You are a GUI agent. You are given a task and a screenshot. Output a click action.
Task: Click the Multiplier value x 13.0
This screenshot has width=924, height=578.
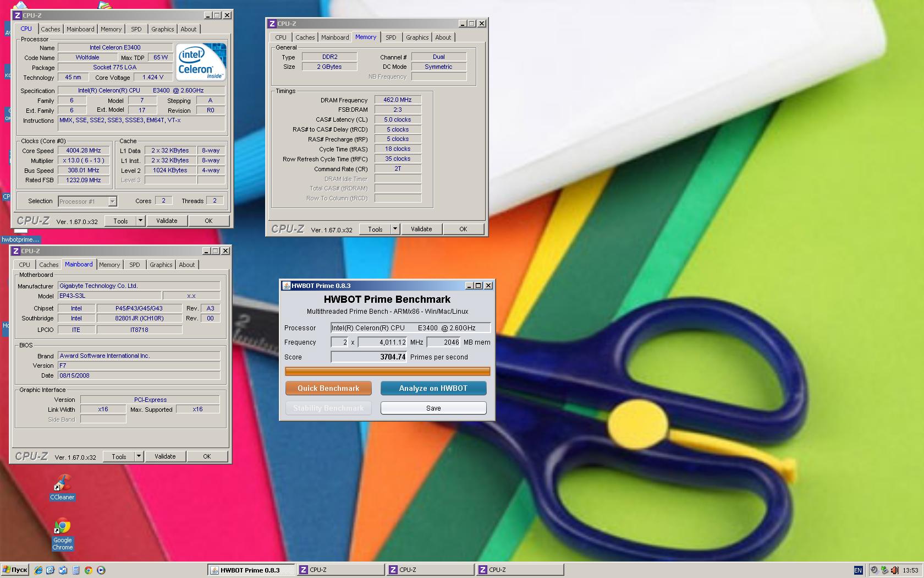coord(84,160)
